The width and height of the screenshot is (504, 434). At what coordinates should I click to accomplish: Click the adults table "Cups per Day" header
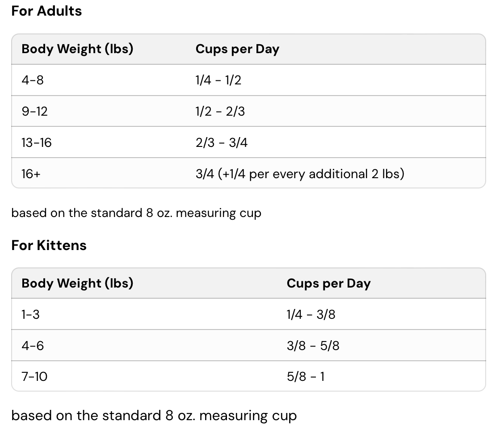(x=237, y=49)
